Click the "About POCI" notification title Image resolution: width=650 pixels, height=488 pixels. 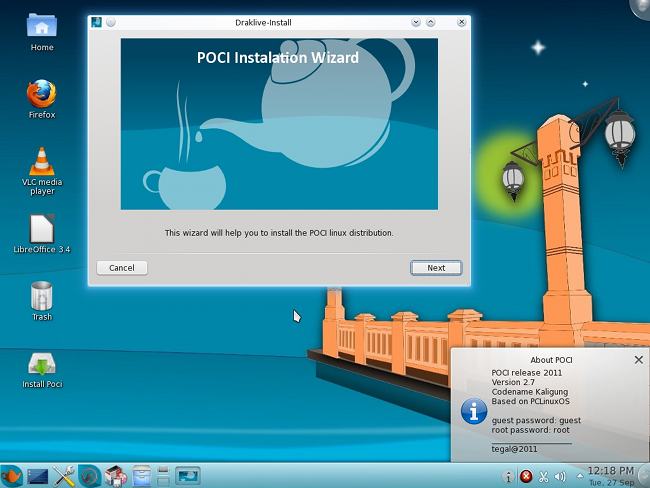(x=551, y=360)
